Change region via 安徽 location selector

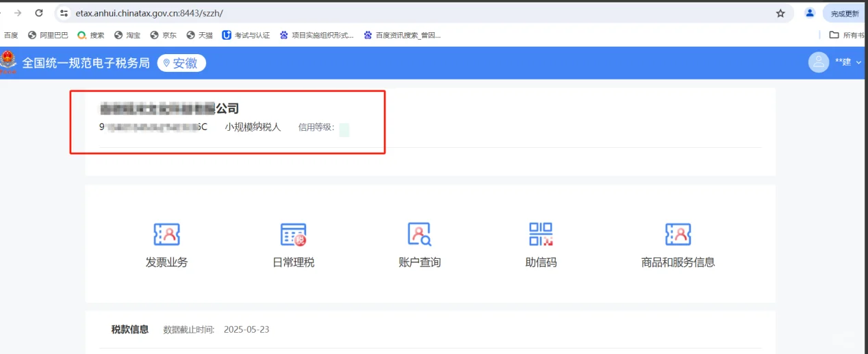coord(181,63)
